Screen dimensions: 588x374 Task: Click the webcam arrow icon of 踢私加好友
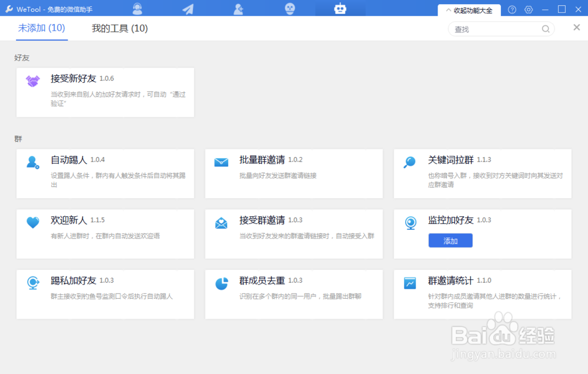(33, 283)
